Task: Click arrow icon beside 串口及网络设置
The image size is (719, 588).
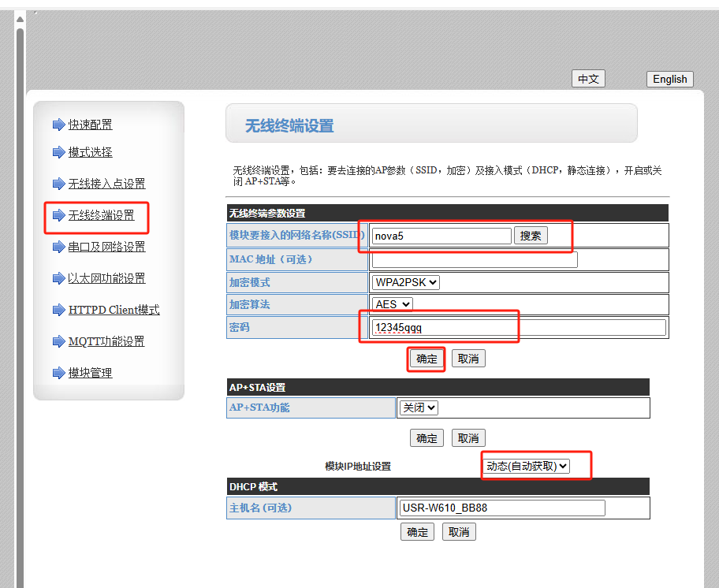Action: [x=58, y=247]
